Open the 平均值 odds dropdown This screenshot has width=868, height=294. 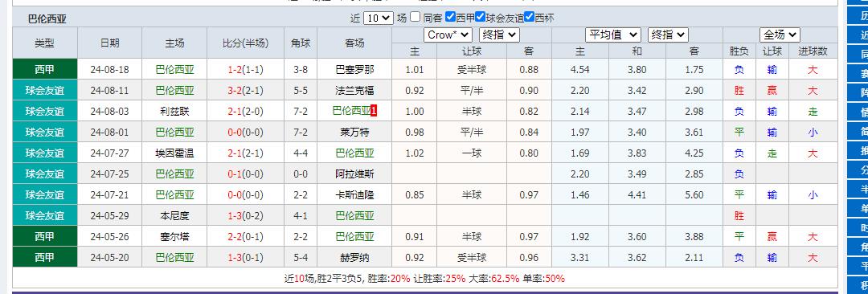tap(612, 35)
